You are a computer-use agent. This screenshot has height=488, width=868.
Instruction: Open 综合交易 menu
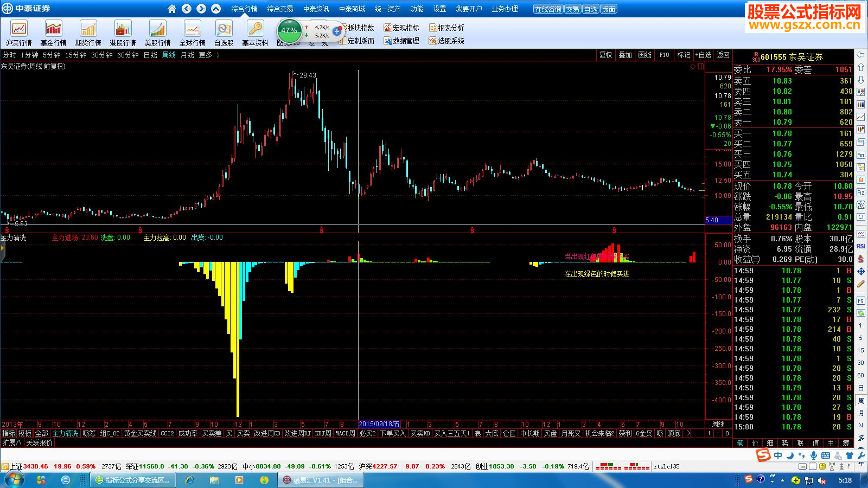coord(280,9)
